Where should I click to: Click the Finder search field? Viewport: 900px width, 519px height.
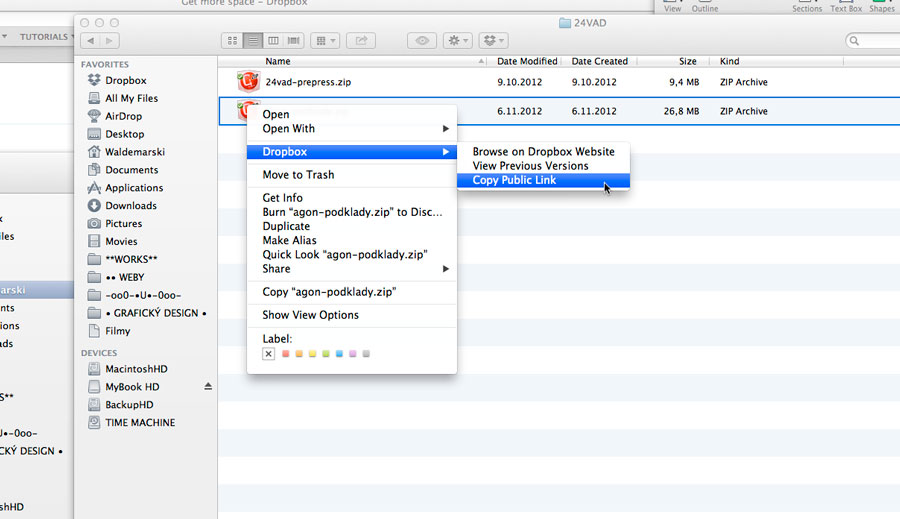[x=872, y=40]
